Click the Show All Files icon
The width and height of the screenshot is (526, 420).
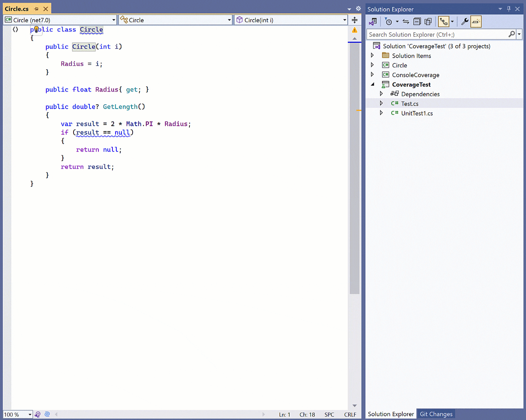(x=428, y=22)
